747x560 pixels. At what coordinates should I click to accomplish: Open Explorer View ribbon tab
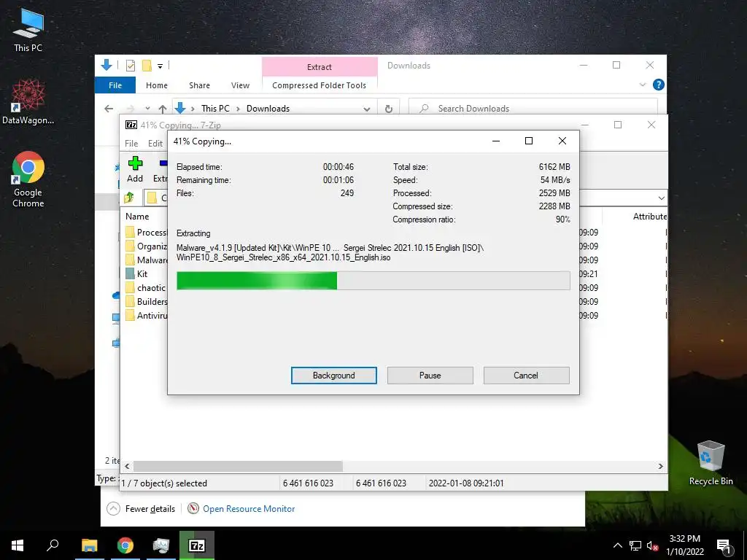coord(240,85)
